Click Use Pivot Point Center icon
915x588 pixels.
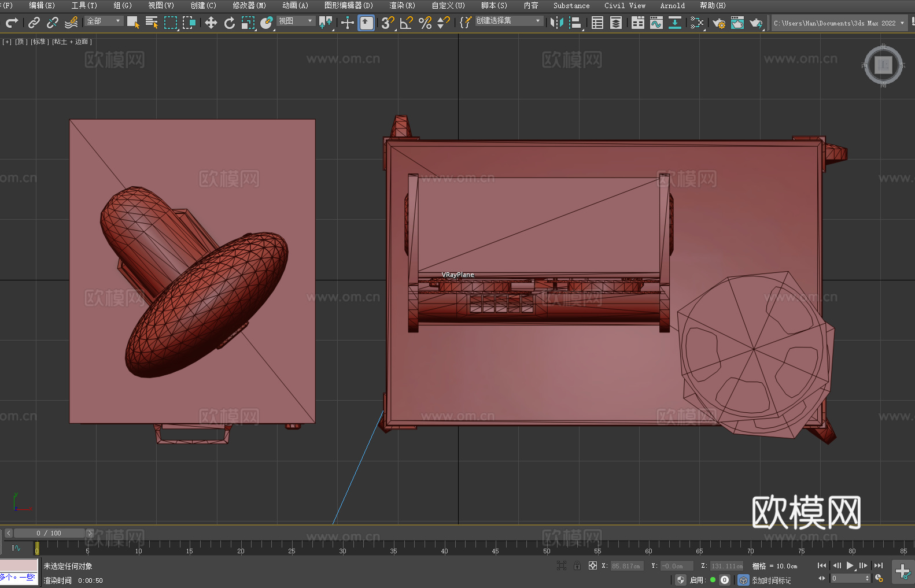click(x=326, y=23)
